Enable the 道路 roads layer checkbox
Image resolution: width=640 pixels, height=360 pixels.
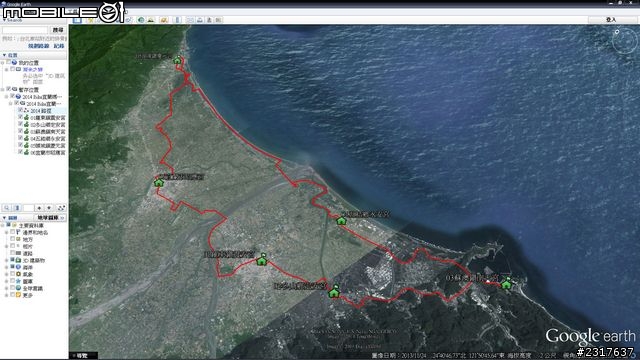pyautogui.click(x=12, y=253)
